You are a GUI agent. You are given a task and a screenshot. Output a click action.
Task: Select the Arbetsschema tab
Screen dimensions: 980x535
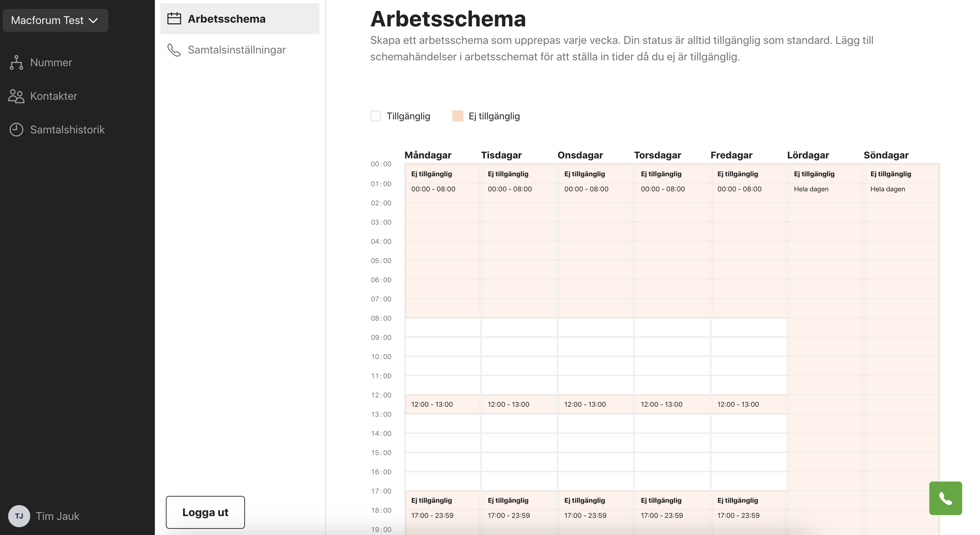pyautogui.click(x=240, y=19)
